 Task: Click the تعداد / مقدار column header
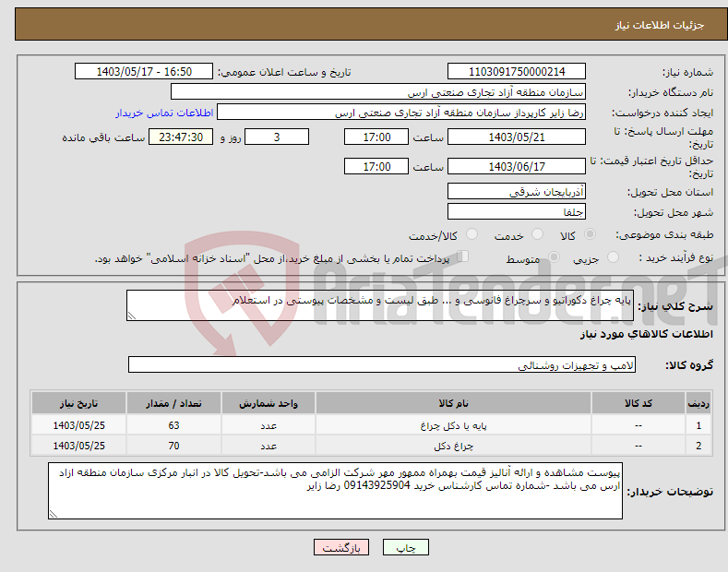click(x=173, y=403)
